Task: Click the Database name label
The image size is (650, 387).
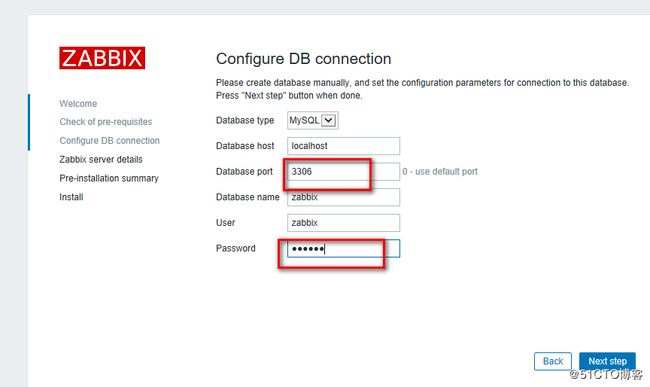Action: [247, 197]
